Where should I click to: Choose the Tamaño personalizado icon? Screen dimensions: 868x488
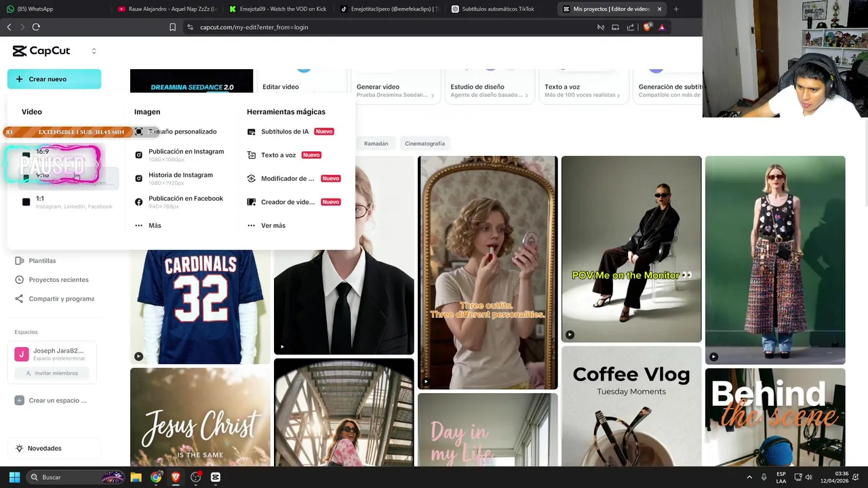point(139,131)
